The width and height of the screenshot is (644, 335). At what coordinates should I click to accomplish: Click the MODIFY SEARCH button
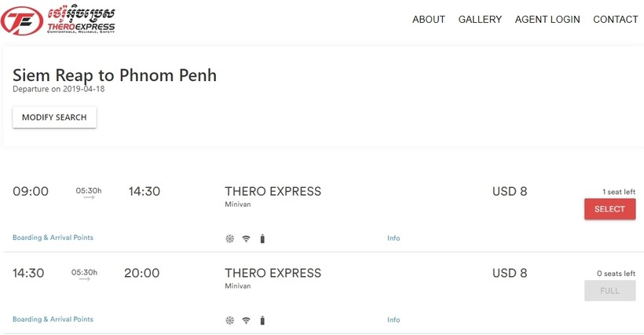coord(55,117)
